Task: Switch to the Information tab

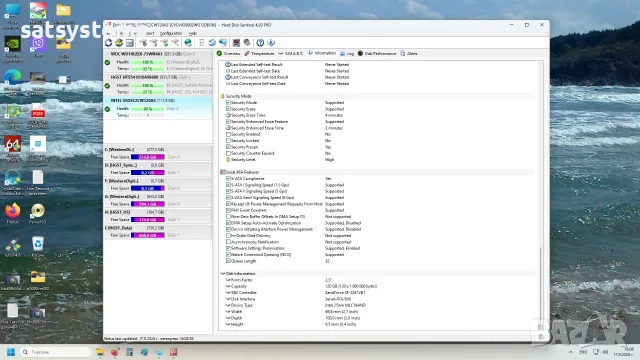Action: point(322,53)
